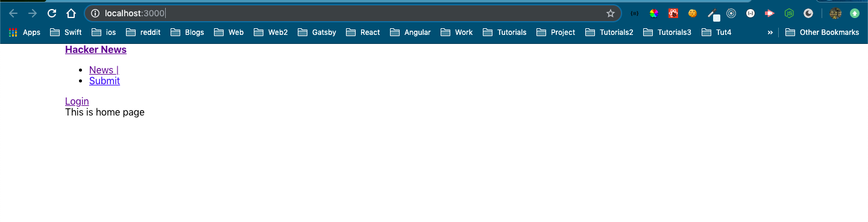Open the cookie editor extension
The width and height of the screenshot is (868, 222).
click(693, 13)
